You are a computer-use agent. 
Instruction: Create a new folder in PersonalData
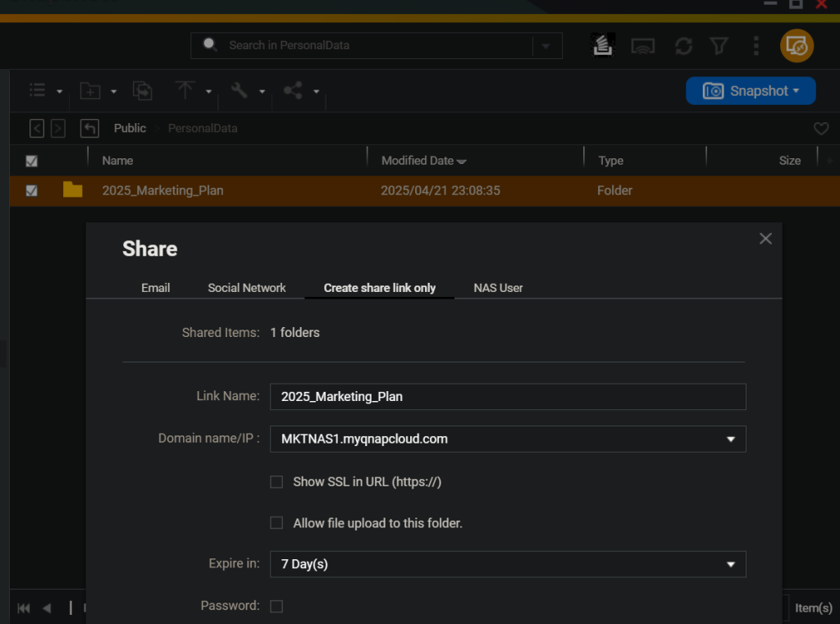[90, 90]
